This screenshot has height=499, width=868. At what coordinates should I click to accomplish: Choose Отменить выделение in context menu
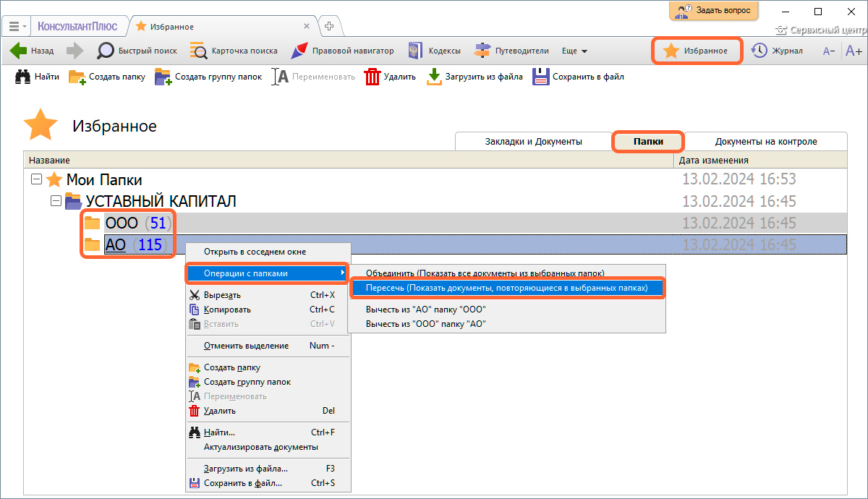click(x=268, y=346)
